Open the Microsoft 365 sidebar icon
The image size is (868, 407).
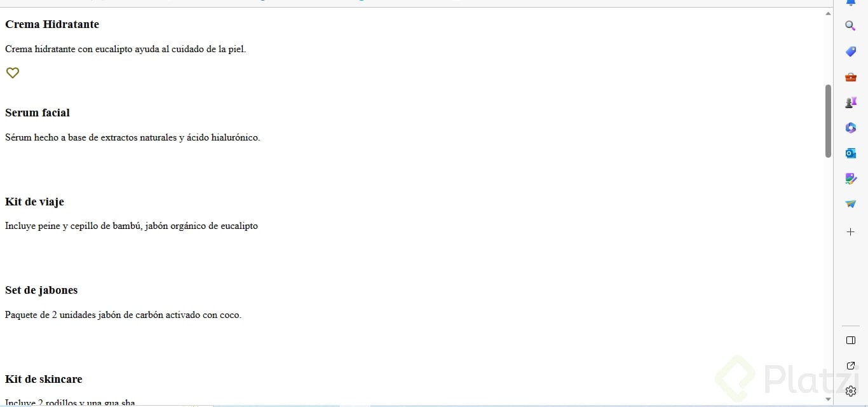(850, 128)
